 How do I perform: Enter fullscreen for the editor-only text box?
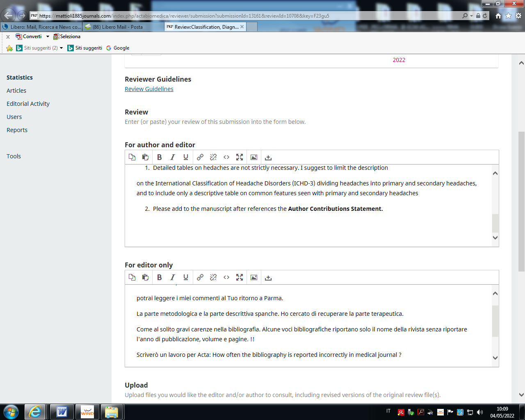tap(240, 277)
